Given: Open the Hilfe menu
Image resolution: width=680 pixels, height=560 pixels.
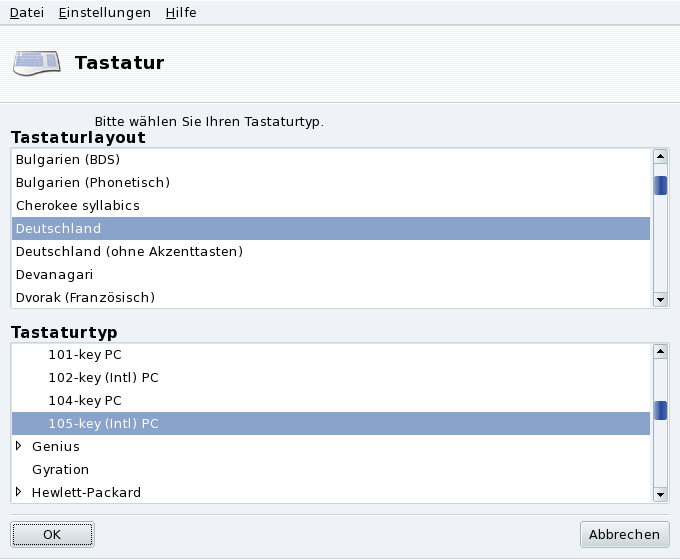Looking at the screenshot, I should pyautogui.click(x=181, y=12).
